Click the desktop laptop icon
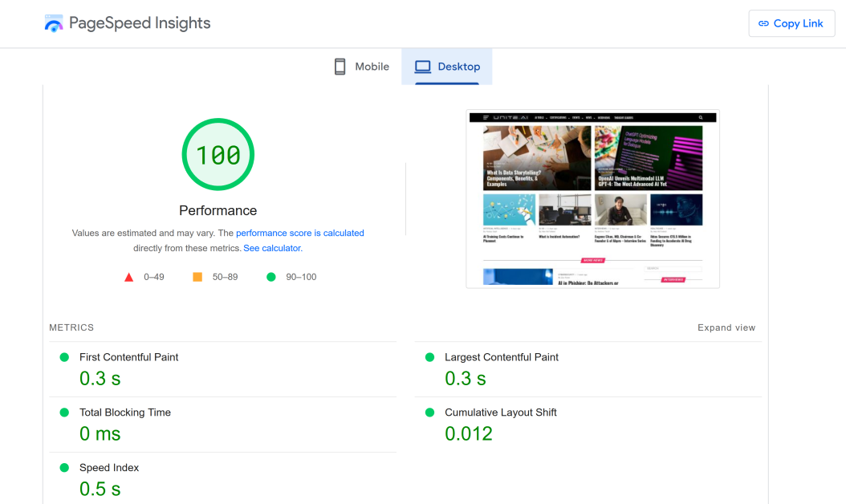This screenshot has height=504, width=846. pyautogui.click(x=423, y=67)
